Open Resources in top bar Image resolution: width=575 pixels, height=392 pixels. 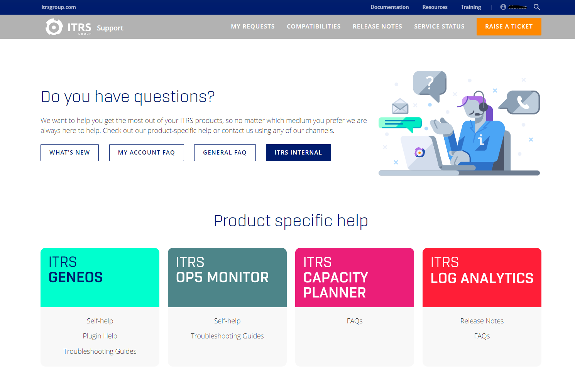pyautogui.click(x=435, y=7)
